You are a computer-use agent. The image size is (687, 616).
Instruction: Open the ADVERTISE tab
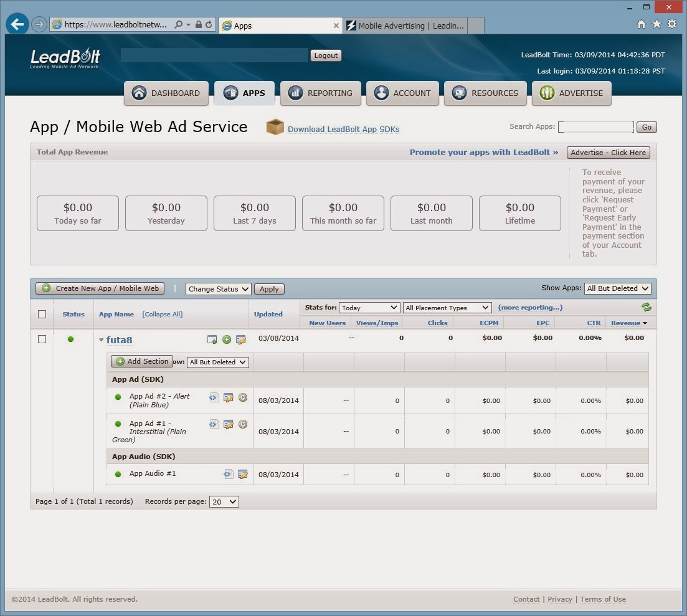click(x=571, y=93)
